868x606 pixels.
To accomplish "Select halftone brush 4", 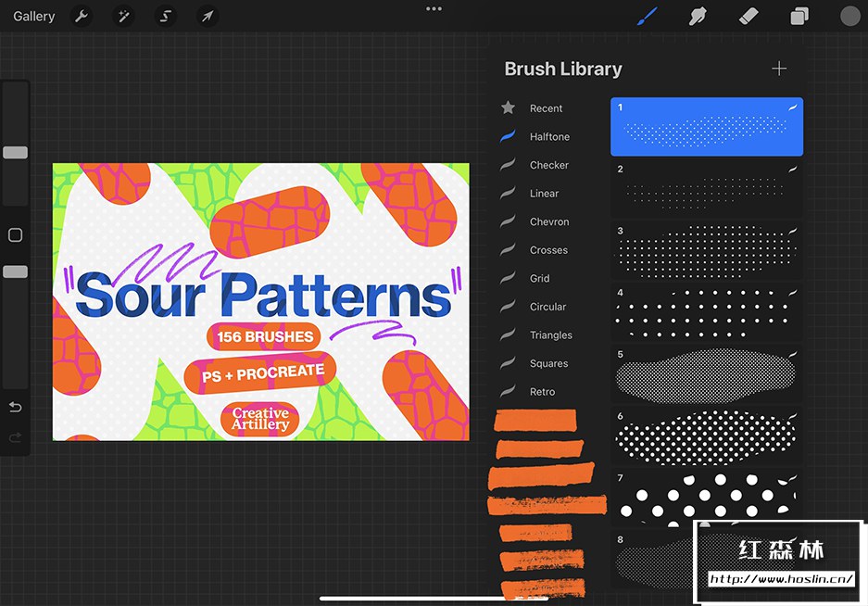I will point(707,312).
